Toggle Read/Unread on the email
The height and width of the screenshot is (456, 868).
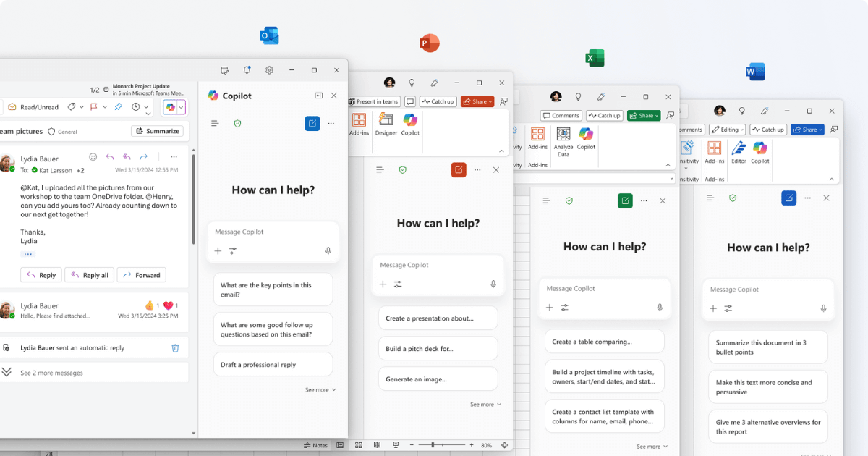32,106
